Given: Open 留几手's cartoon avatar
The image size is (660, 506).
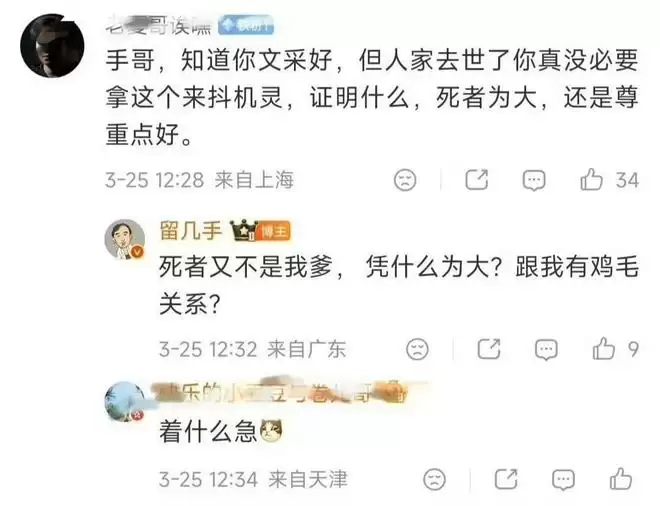Looking at the screenshot, I should coord(125,239).
